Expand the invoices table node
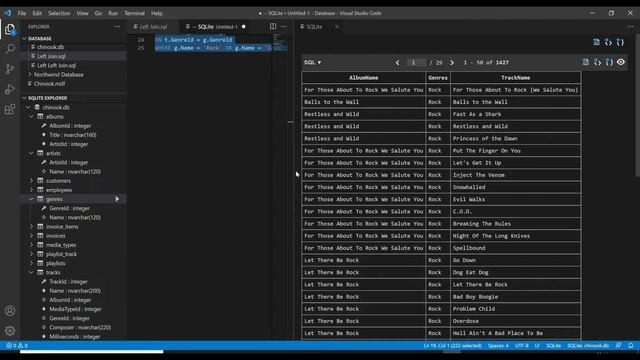 (x=31, y=236)
